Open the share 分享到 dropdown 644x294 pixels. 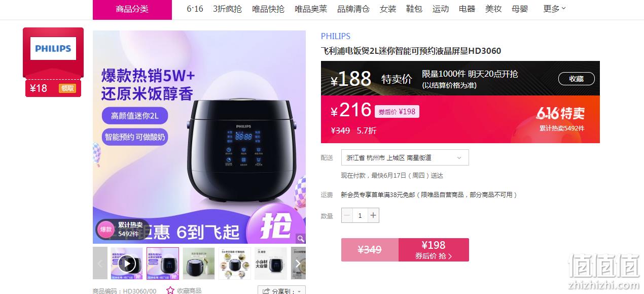point(281,290)
